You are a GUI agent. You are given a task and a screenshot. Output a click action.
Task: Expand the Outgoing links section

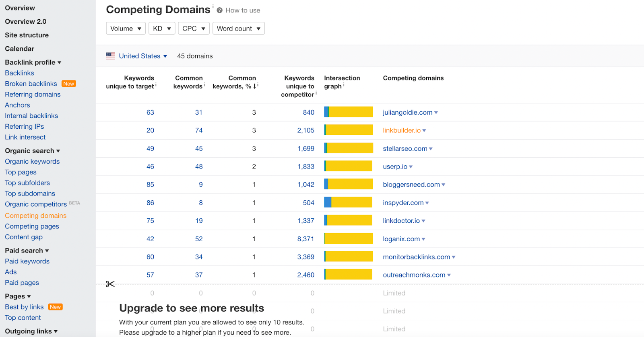[x=31, y=331]
